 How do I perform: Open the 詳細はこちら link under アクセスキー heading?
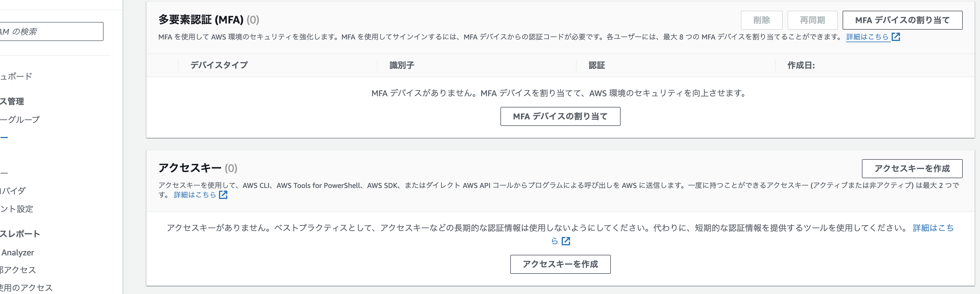[195, 195]
